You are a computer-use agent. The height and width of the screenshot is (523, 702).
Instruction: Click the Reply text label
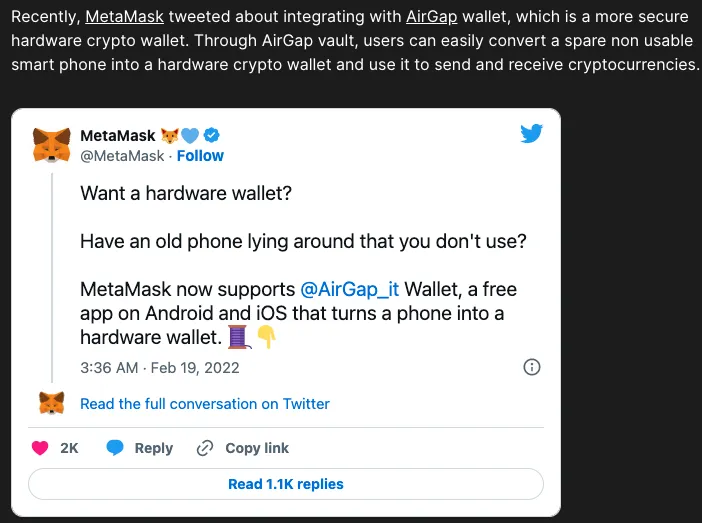click(153, 448)
